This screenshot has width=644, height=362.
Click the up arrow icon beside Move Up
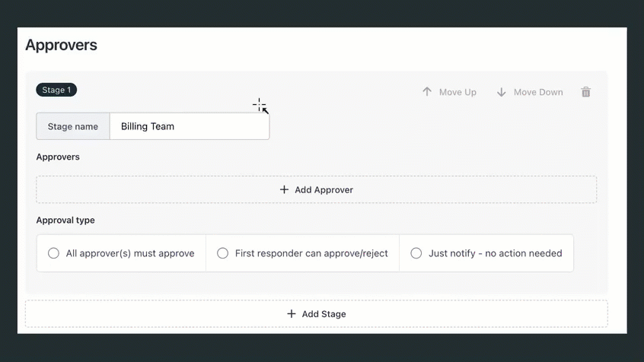tap(427, 92)
